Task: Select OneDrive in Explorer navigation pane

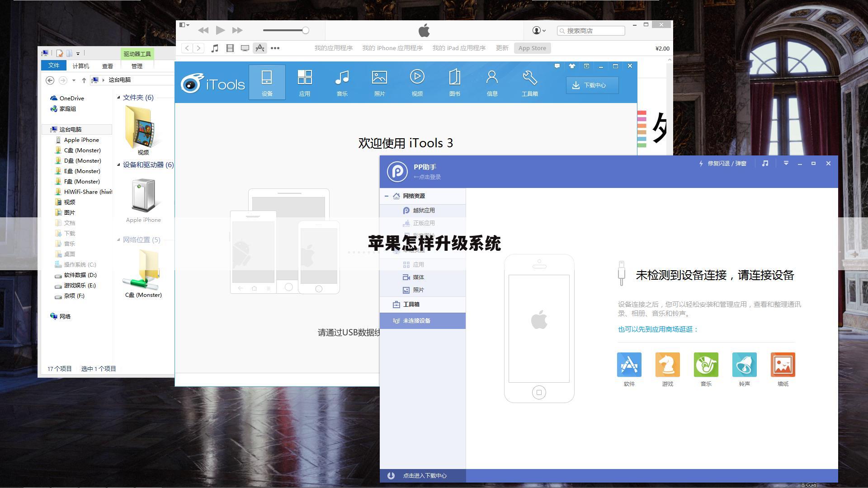Action: click(67, 98)
